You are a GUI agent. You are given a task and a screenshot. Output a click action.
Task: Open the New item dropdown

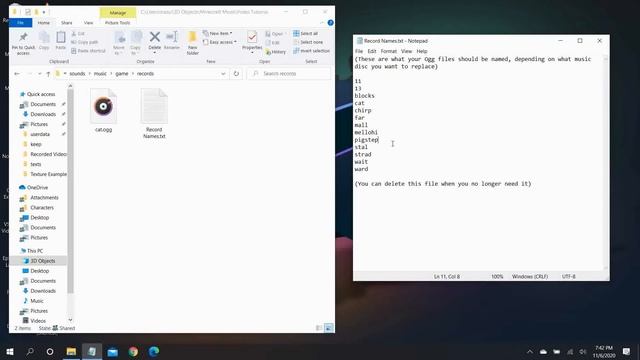[x=218, y=33]
